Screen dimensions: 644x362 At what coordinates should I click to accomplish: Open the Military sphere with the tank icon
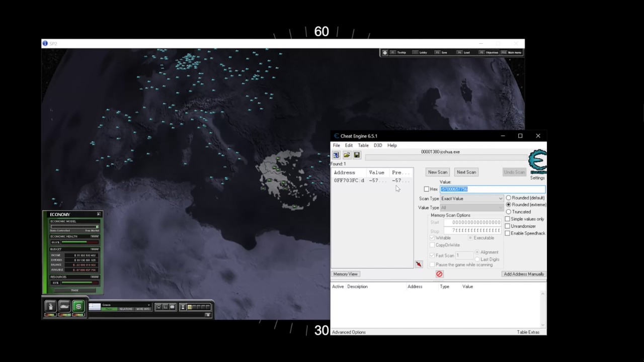click(64, 306)
